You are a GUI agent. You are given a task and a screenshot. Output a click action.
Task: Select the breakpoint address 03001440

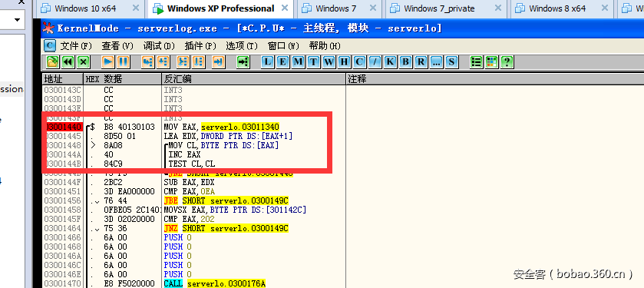point(63,127)
